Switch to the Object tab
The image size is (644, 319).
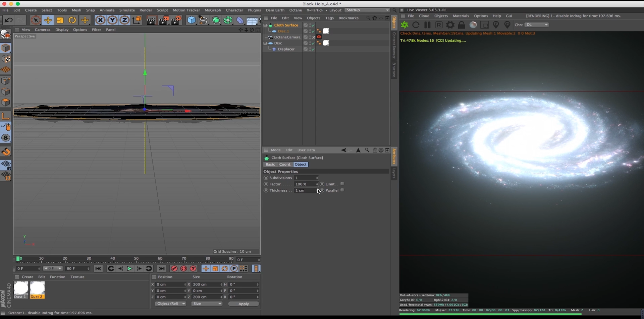coord(301,165)
